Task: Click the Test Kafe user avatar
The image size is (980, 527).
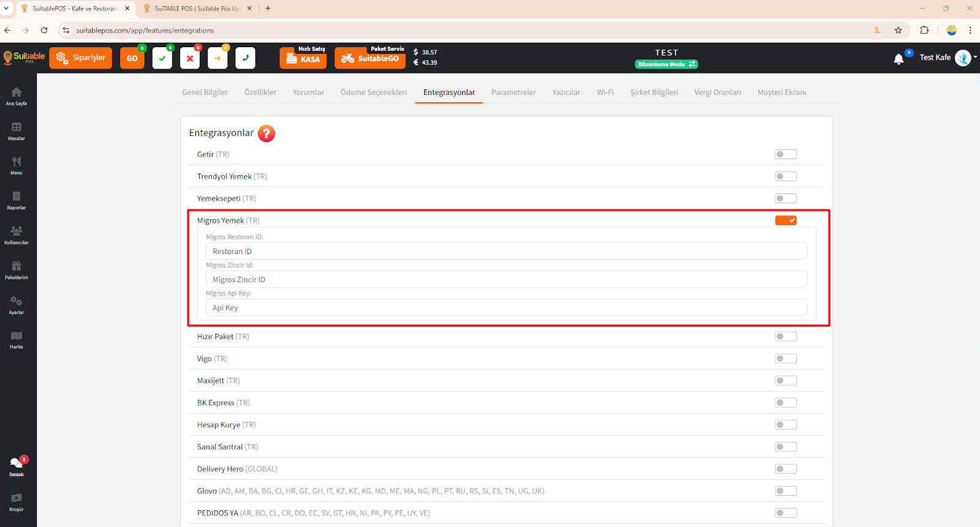Action: pyautogui.click(x=963, y=58)
